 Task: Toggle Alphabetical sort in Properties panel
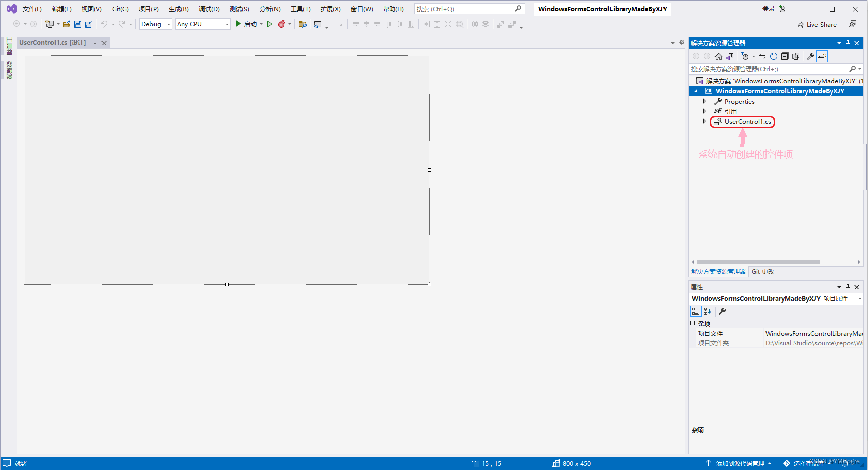click(707, 311)
